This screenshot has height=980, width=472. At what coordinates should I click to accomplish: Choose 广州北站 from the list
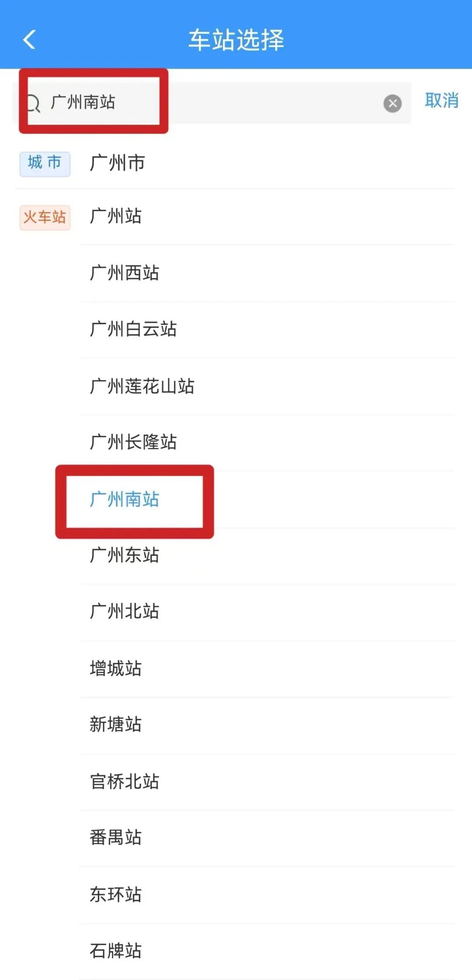pyautogui.click(x=124, y=611)
